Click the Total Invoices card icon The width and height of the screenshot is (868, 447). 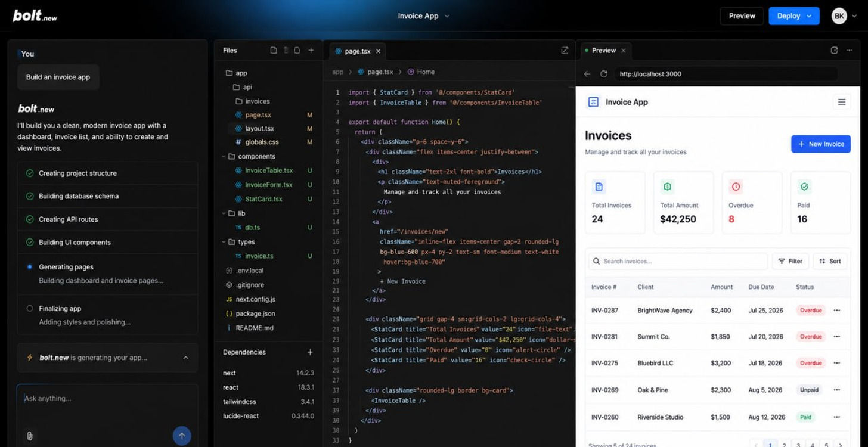pyautogui.click(x=599, y=187)
